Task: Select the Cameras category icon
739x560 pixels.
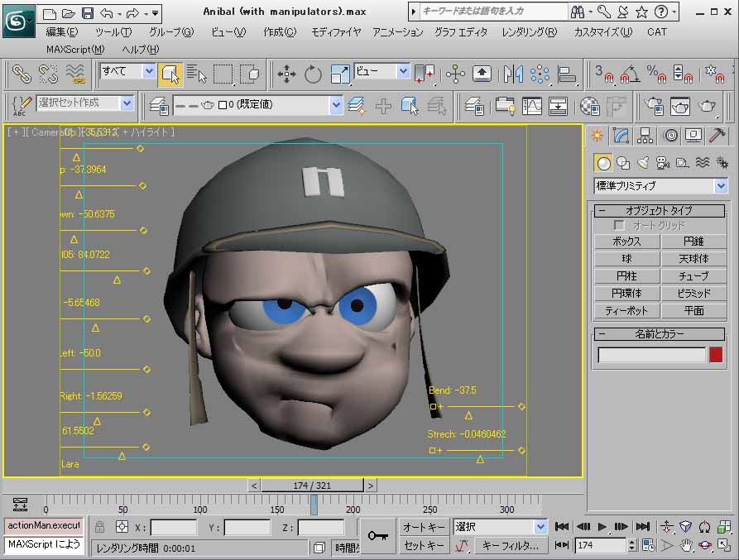Action: click(x=663, y=163)
